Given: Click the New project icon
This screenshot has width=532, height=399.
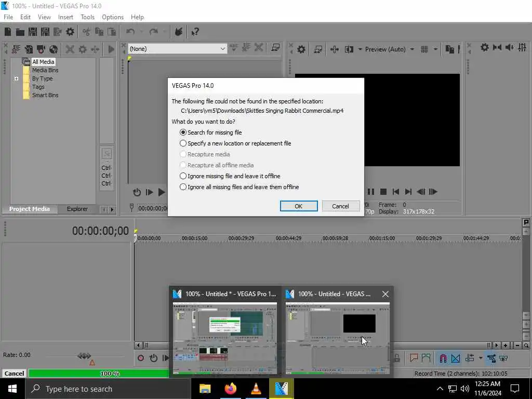Looking at the screenshot, I should click(x=8, y=32).
